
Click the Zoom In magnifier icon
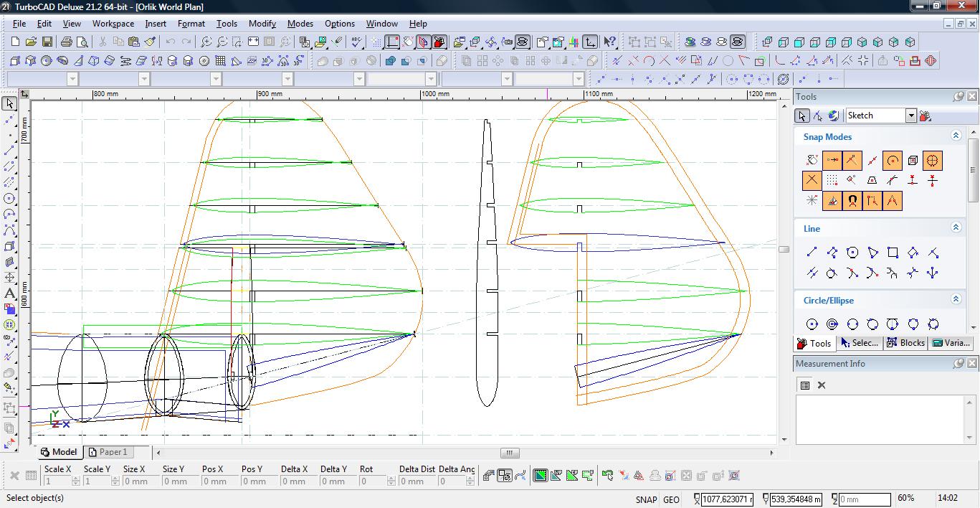tap(206, 42)
